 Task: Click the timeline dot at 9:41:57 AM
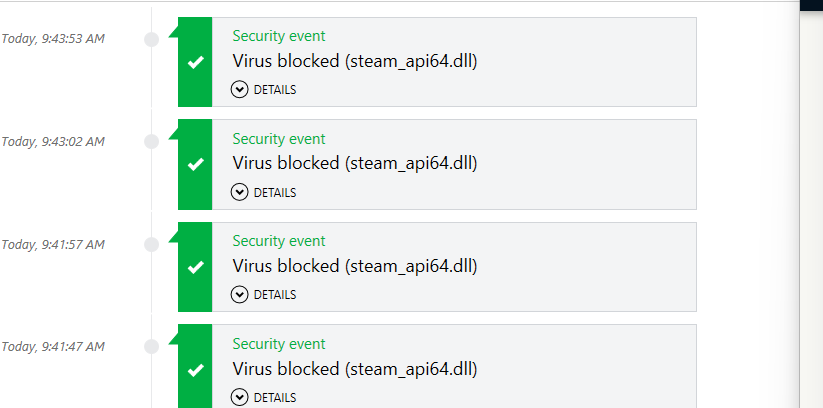(151, 244)
